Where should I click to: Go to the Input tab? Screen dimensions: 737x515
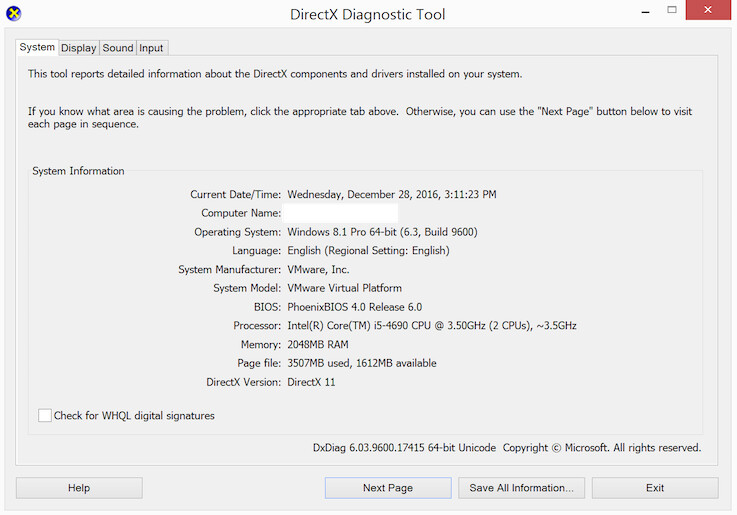pos(151,48)
